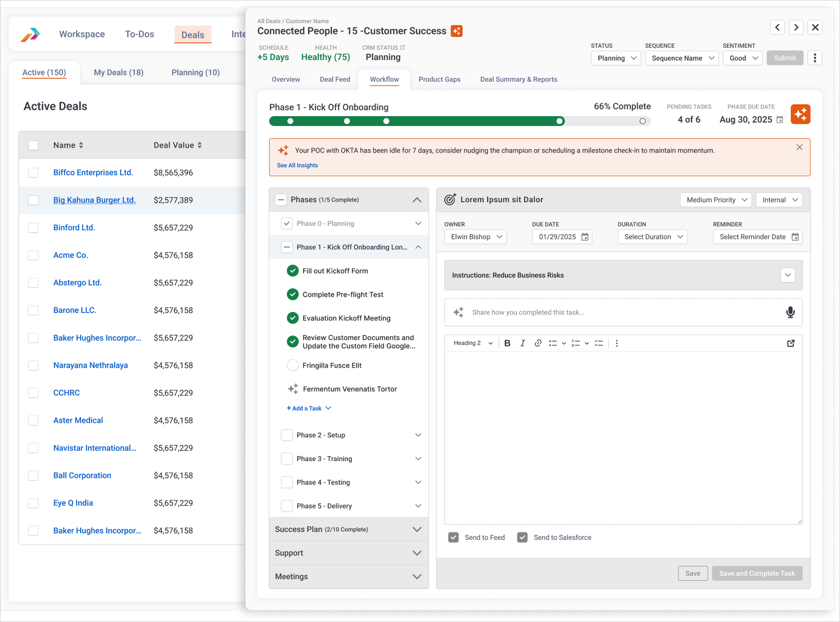Select the Biffco Enterprises Ltd. row checkbox
The image size is (840, 622).
click(33, 173)
